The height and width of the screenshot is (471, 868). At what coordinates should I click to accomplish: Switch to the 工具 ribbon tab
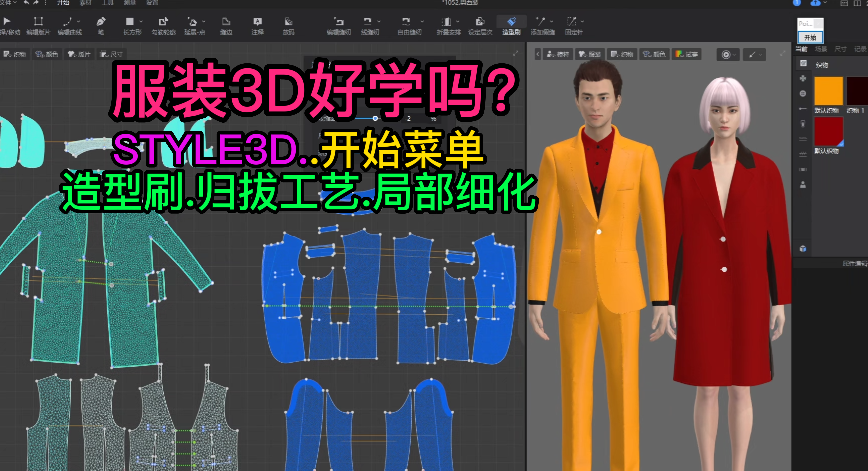pos(108,3)
